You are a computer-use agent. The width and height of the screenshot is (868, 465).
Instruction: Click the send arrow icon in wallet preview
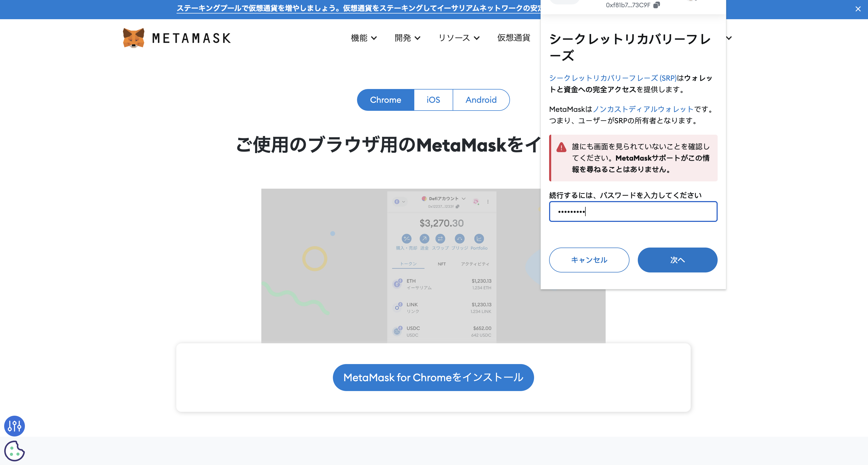pos(424,239)
